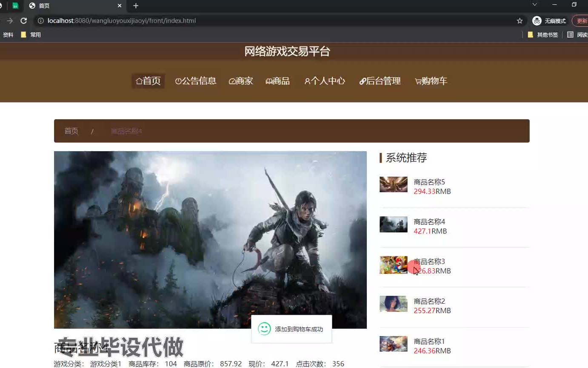Click the 首页 breadcrumb link
Image resolution: width=588 pixels, height=368 pixels.
(71, 131)
